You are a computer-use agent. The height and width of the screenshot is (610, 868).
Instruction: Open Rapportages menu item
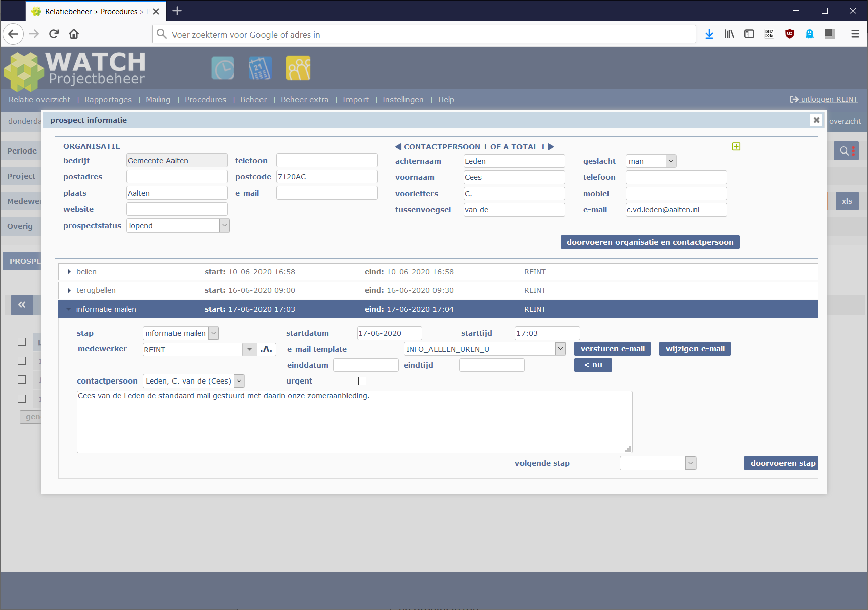pyautogui.click(x=108, y=100)
